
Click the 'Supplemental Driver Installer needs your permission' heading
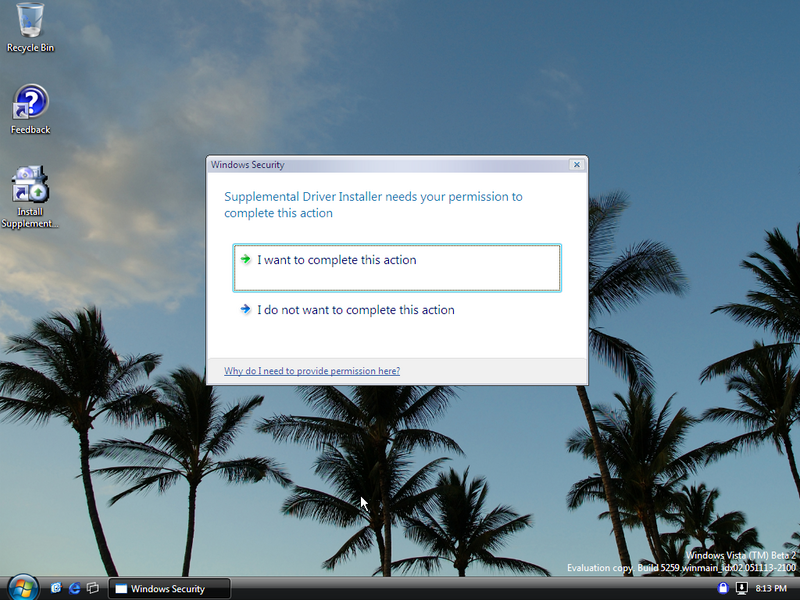coord(373,205)
